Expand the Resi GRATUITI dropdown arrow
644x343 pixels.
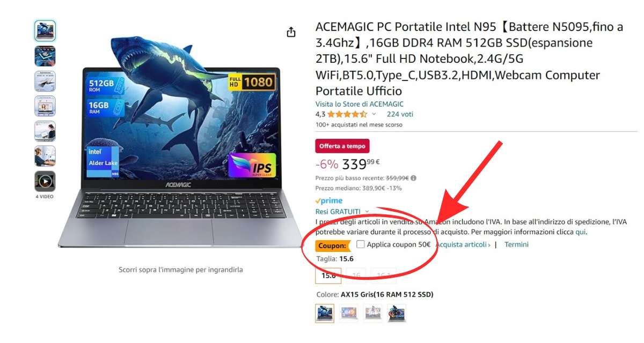[367, 212]
